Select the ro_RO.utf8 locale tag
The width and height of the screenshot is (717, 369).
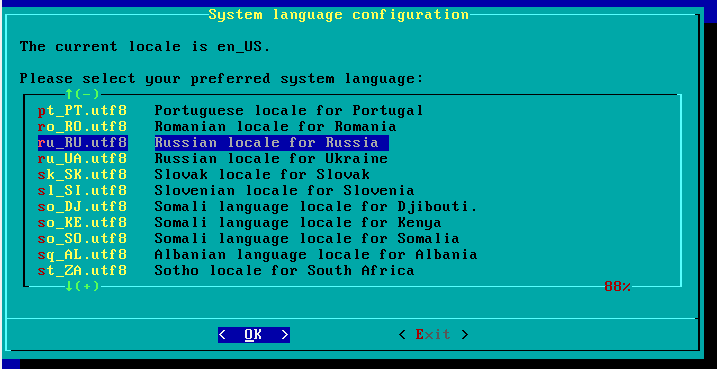pos(82,127)
